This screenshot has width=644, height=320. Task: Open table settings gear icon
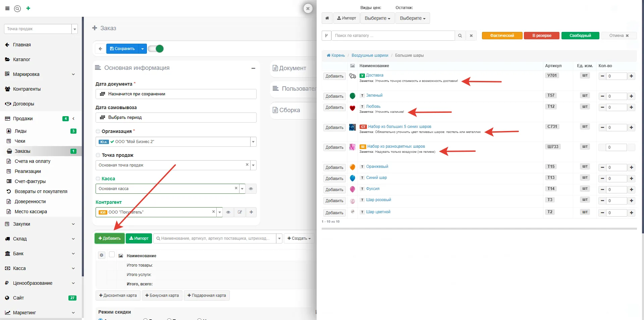(102, 255)
